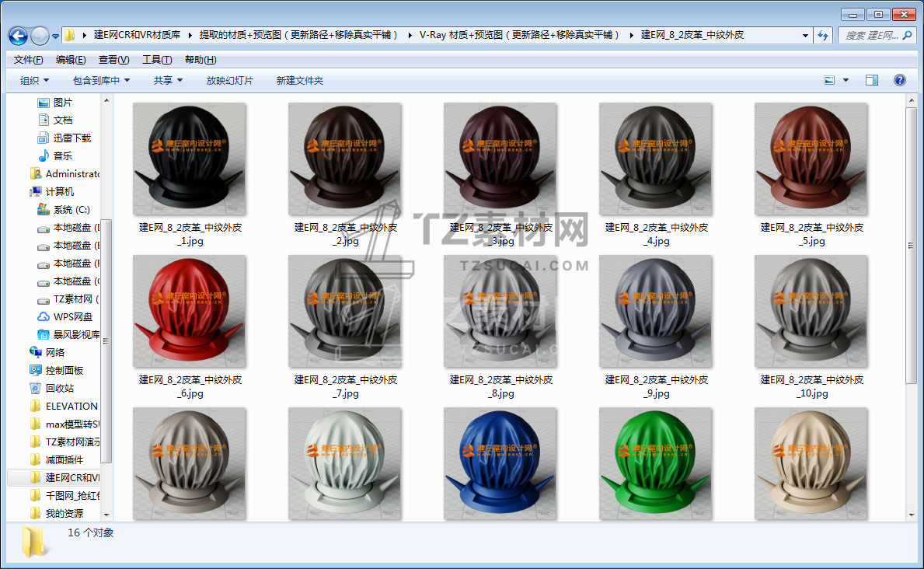Select 系统 (C:) drive
Screen dimensions: 924x569
(64, 209)
